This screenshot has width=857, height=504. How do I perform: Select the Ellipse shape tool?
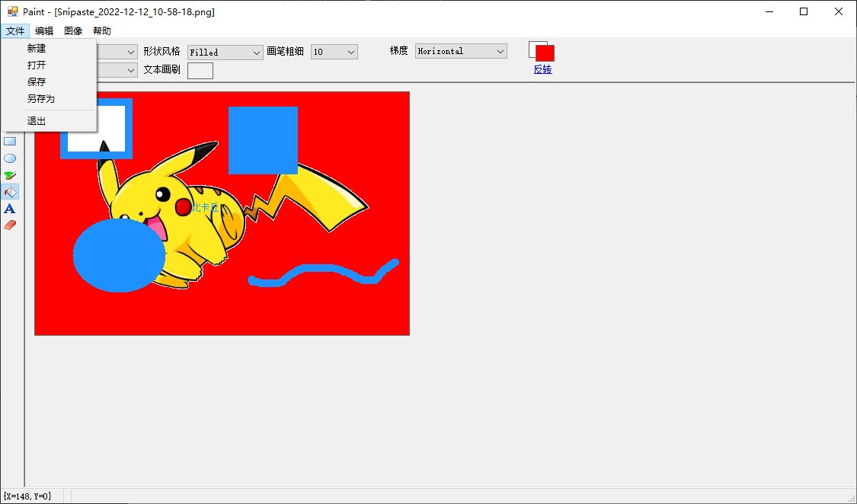coord(10,158)
